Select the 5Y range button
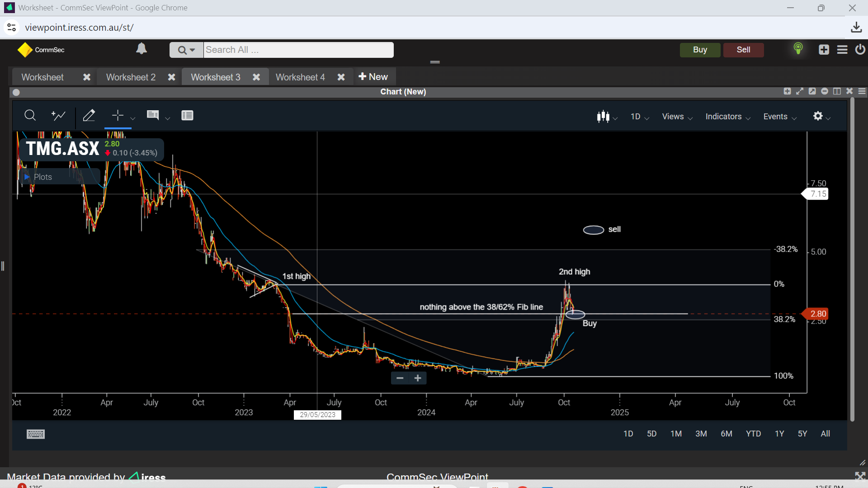The height and width of the screenshot is (488, 868). pyautogui.click(x=802, y=434)
